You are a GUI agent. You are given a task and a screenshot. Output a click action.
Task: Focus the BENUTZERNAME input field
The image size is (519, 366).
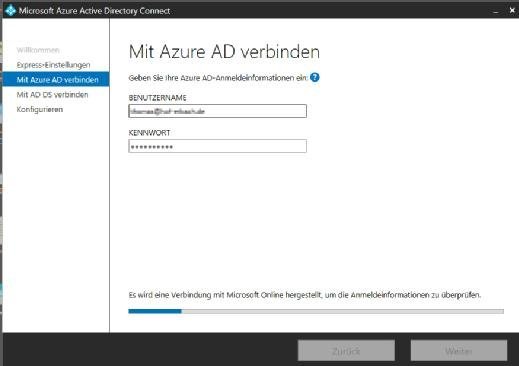click(217, 111)
